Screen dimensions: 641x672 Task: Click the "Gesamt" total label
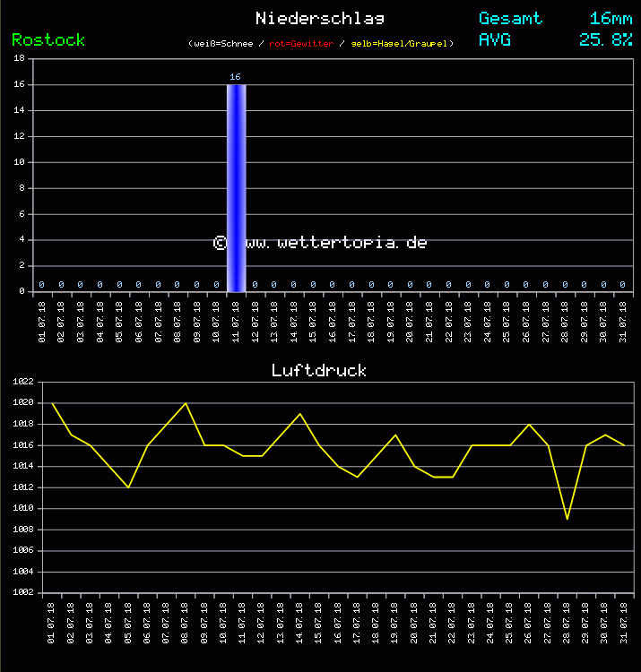(510, 19)
